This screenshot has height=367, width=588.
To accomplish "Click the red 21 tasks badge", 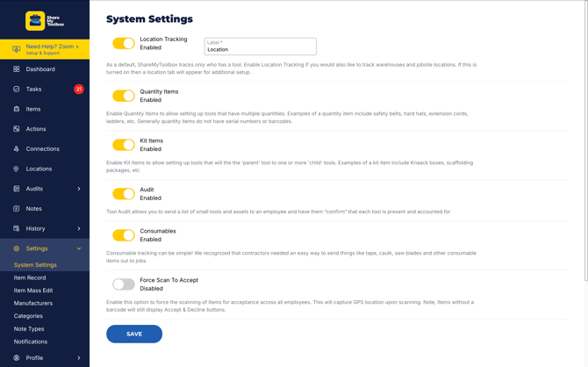I will tap(79, 89).
